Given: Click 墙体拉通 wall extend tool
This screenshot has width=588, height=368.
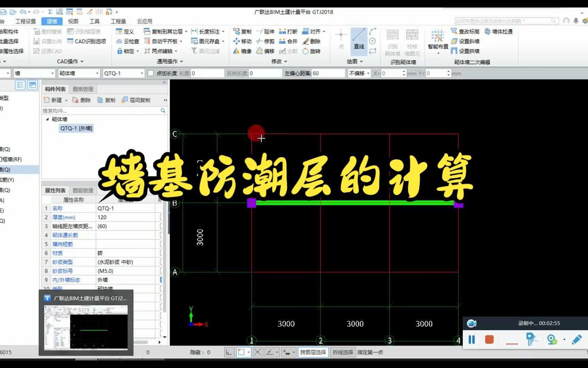Looking at the screenshot, I should click(x=499, y=31).
